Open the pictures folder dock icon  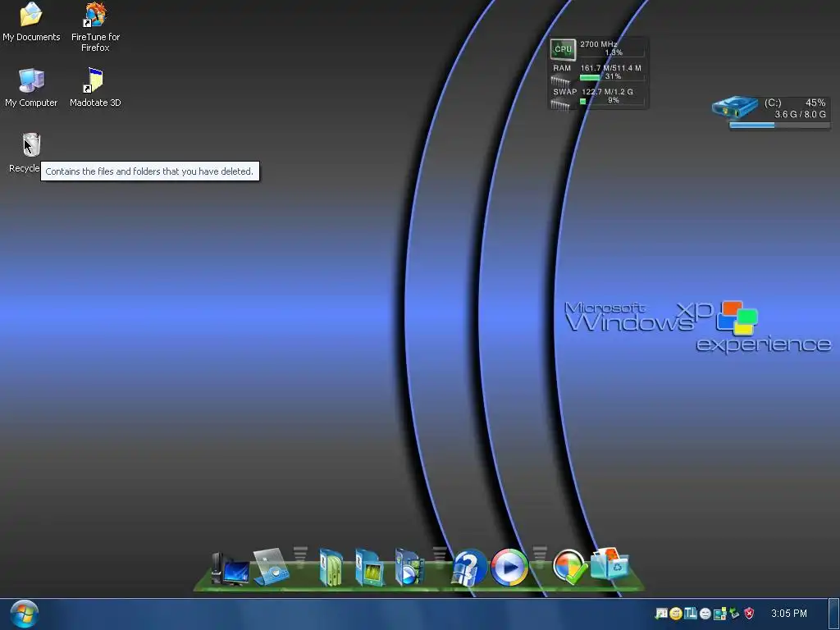pyautogui.click(x=369, y=568)
